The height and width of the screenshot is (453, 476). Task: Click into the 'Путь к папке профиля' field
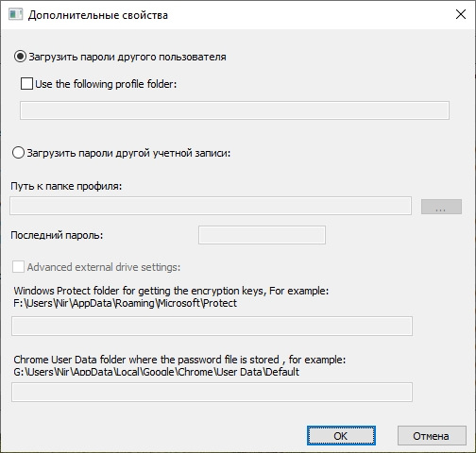tap(211, 206)
